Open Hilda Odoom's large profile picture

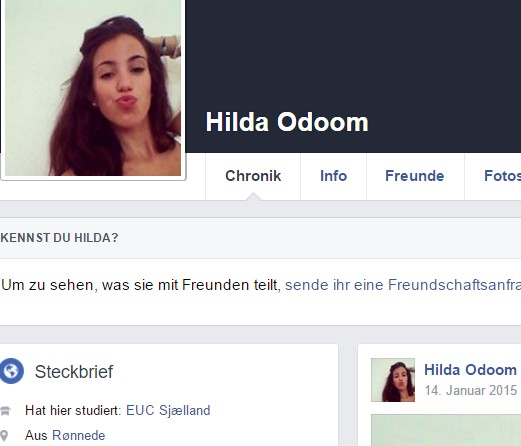(x=93, y=88)
